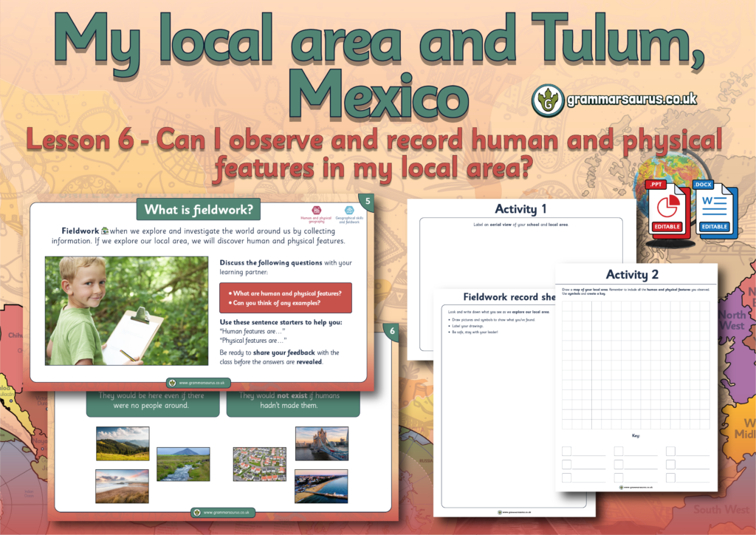Click the grammarsaurus.co.uk link beside the logo
Viewport: 756px width, 535px height.
coord(630,98)
